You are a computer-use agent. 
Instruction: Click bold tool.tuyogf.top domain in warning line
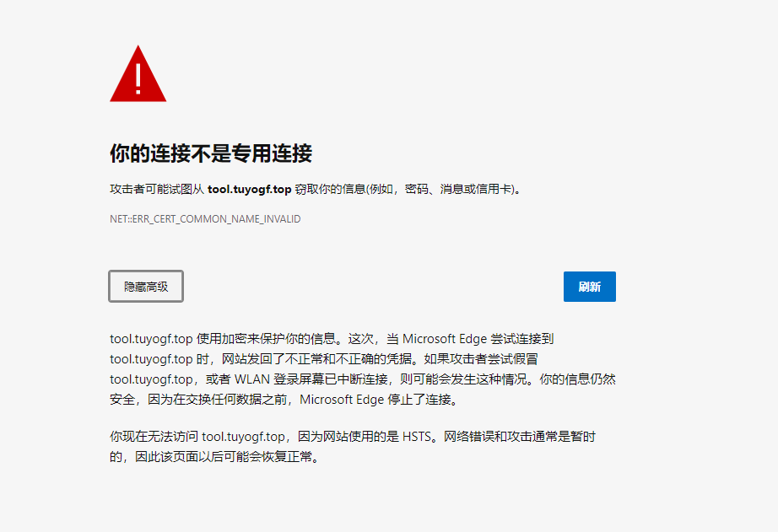pyautogui.click(x=249, y=189)
